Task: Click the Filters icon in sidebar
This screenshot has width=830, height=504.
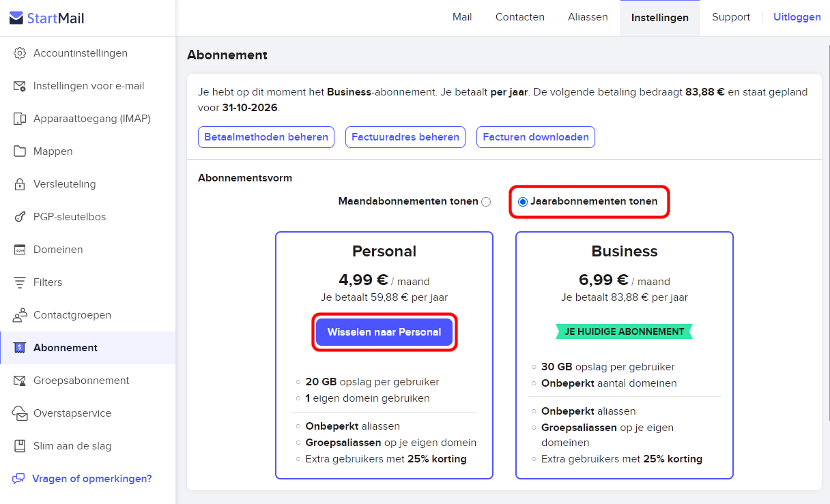Action: coord(20,282)
